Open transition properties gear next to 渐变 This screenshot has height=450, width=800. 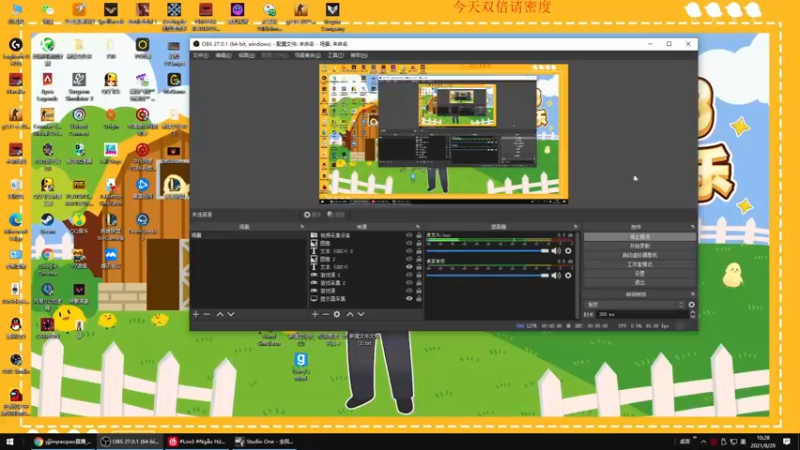coord(691,305)
